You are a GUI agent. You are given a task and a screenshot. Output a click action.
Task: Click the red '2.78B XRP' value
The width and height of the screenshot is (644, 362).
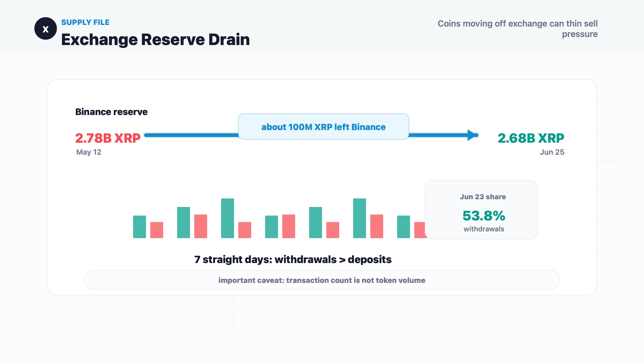click(x=108, y=138)
